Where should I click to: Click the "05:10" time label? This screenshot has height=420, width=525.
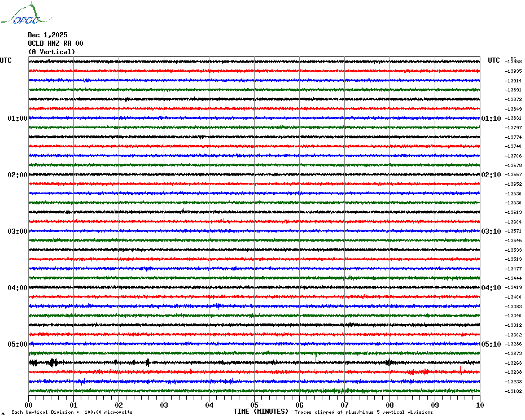[x=491, y=344]
